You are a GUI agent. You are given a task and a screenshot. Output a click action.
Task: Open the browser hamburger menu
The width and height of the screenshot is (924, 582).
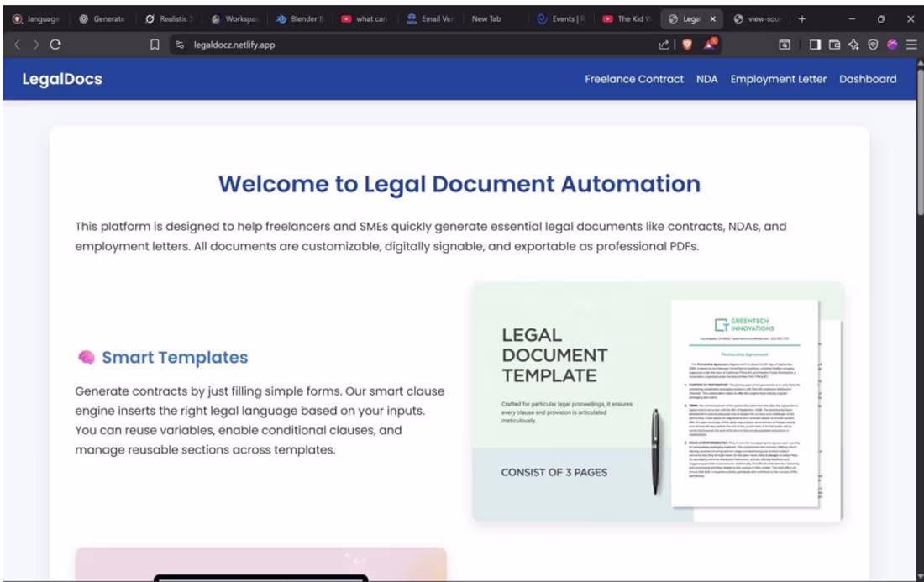911,45
